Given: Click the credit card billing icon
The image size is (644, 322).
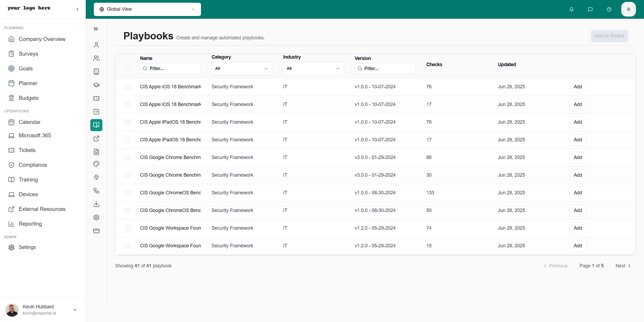Looking at the screenshot, I should click(x=96, y=231).
